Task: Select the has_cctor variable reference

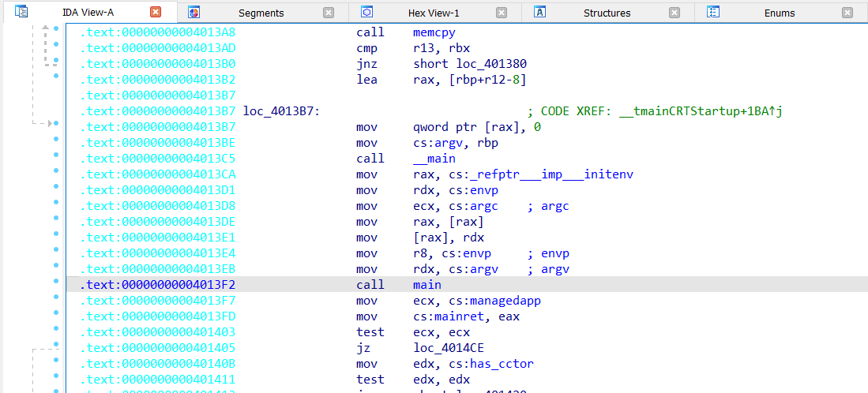Action: tap(502, 364)
